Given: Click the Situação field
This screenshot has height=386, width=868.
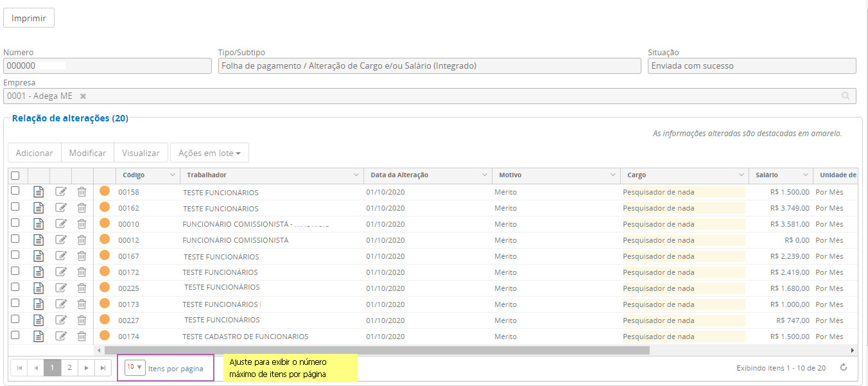Looking at the screenshot, I should point(752,66).
